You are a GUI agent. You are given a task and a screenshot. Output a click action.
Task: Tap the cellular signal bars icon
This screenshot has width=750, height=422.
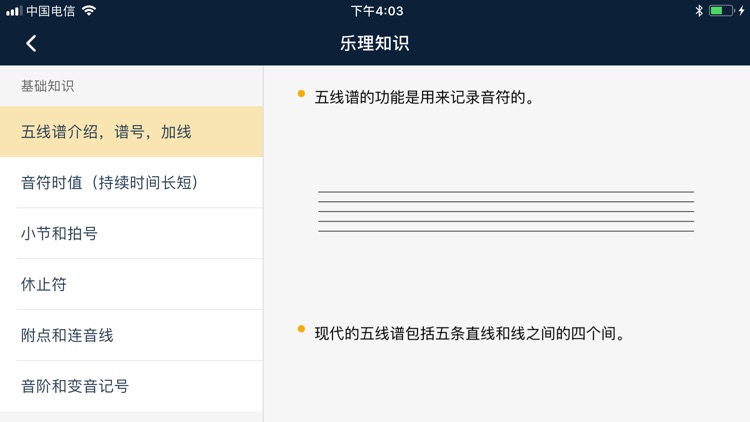(14, 11)
